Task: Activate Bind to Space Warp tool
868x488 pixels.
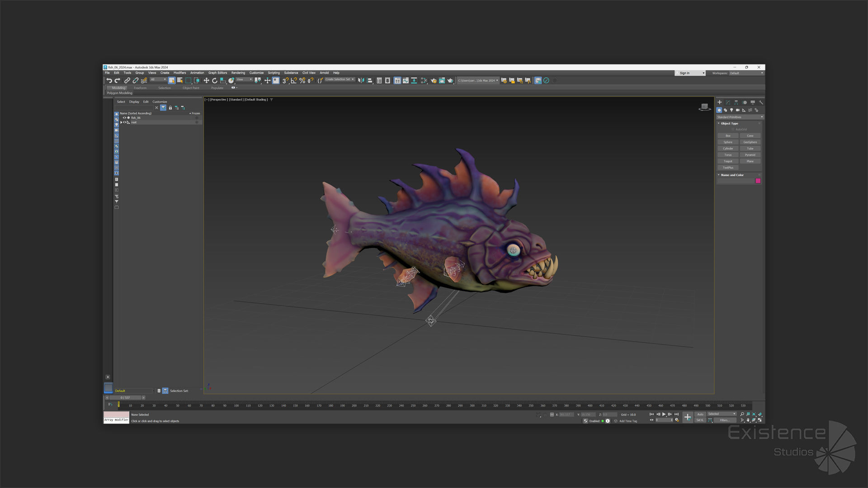Action: click(144, 80)
